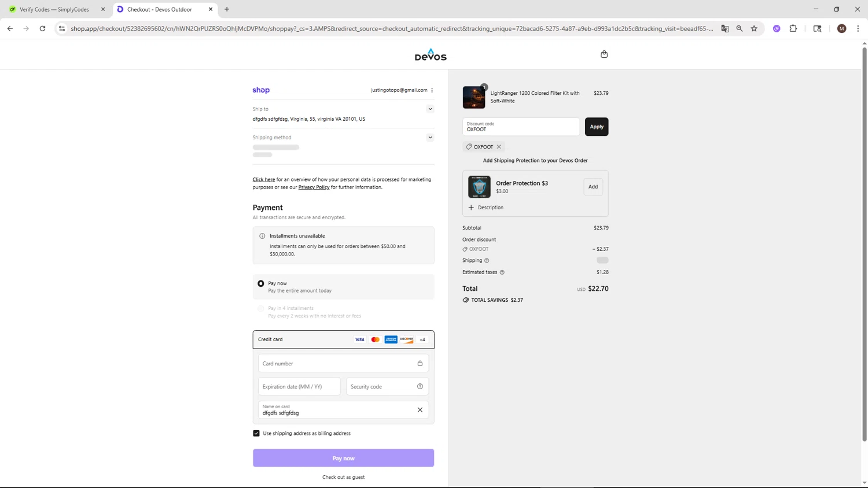This screenshot has height=488, width=868.
Task: Click the LightRanger product thumbnail
Action: coord(474,97)
